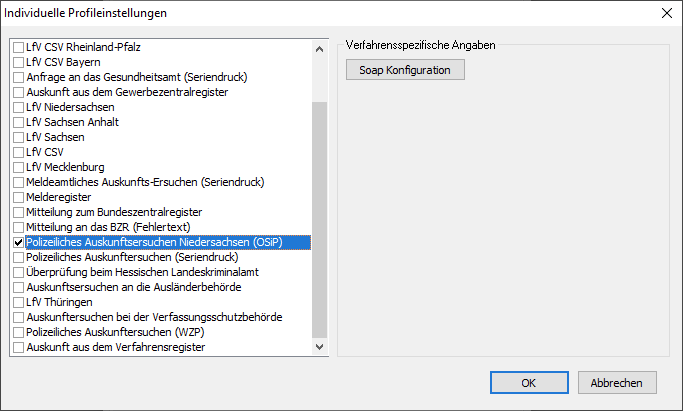Click the Soap Konfiguration button
Screen dimensions: 683x411
(x=405, y=70)
